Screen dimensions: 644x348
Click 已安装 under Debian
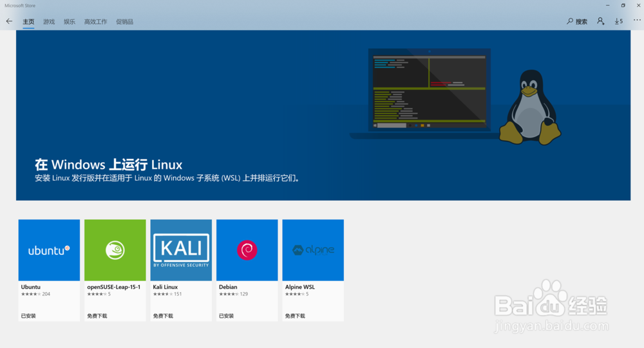click(226, 316)
